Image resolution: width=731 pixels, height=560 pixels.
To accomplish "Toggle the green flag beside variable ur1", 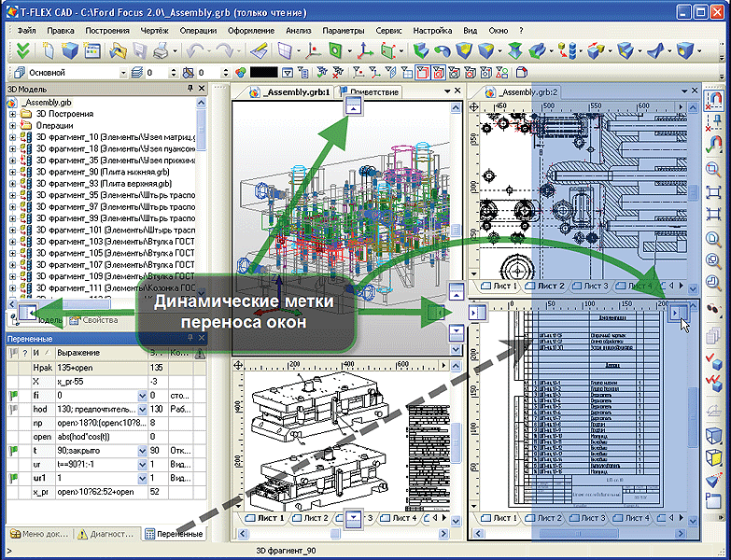I will click(13, 478).
